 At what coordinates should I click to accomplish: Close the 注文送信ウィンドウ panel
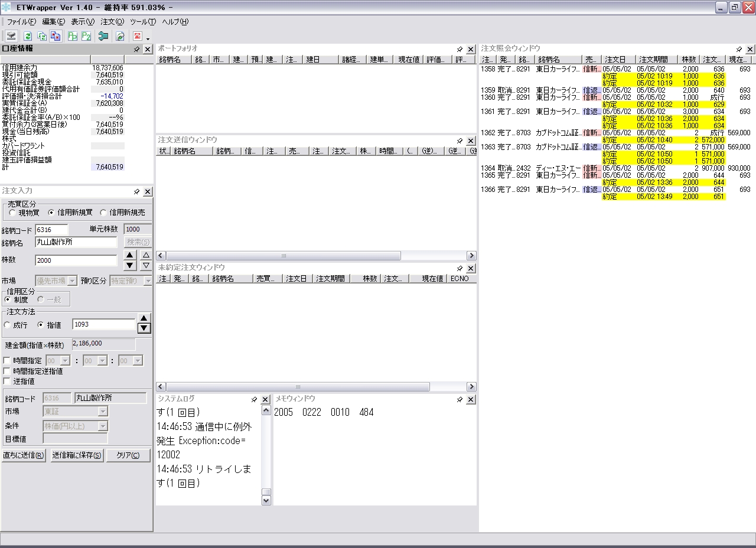(x=471, y=141)
